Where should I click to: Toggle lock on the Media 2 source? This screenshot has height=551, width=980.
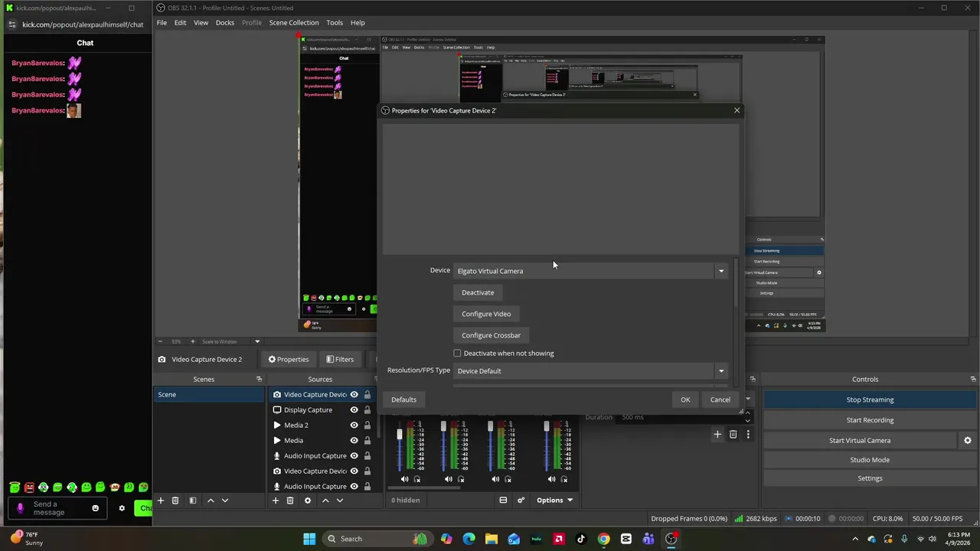click(x=367, y=425)
